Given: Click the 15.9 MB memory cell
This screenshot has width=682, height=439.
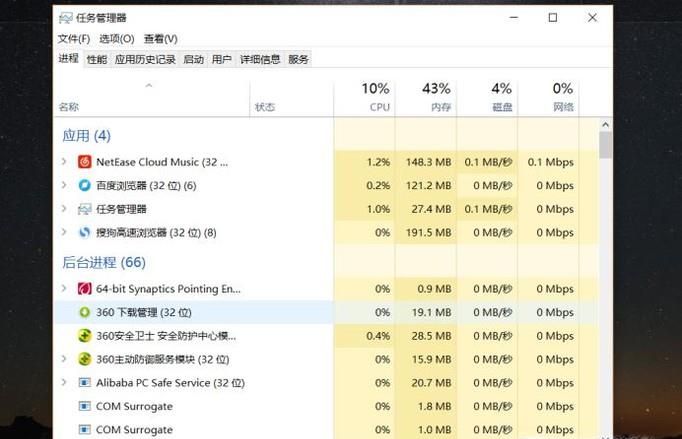Looking at the screenshot, I should pyautogui.click(x=426, y=359).
